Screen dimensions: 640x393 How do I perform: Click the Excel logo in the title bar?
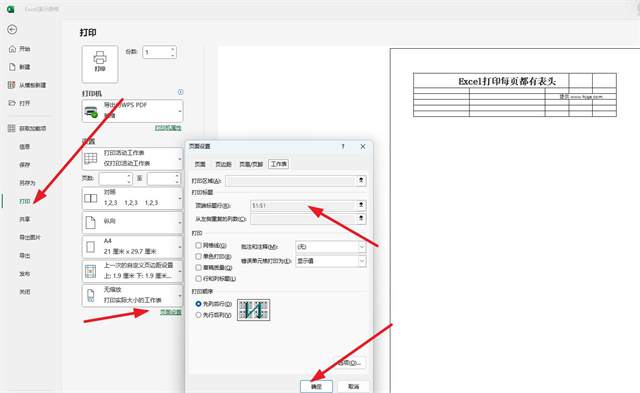click(11, 9)
